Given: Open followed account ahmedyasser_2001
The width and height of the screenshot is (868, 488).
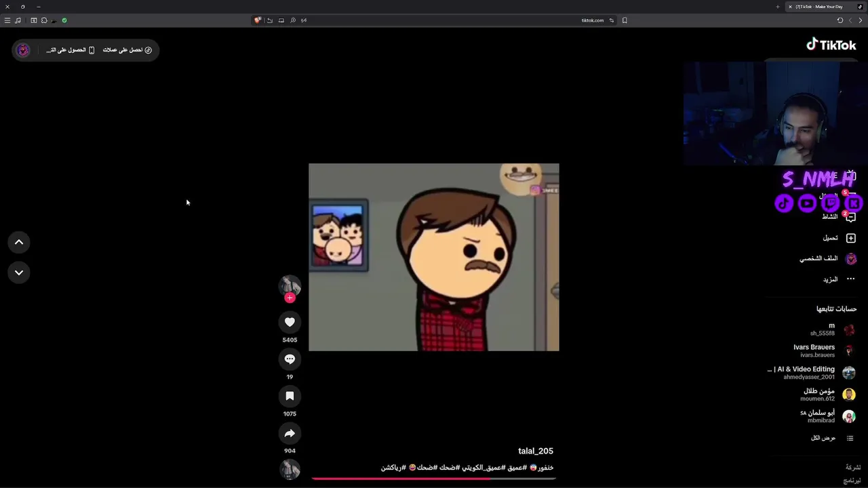Looking at the screenshot, I should point(812,373).
